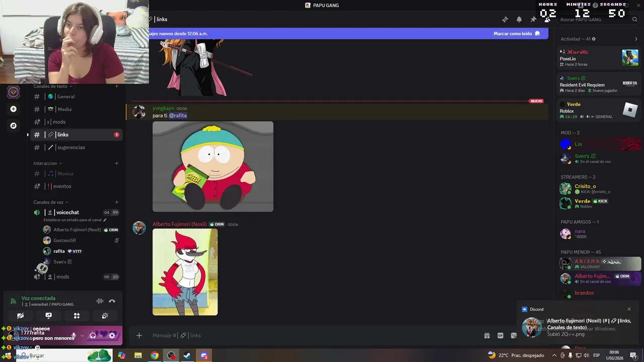Open the Cartman image attachment

click(x=213, y=166)
